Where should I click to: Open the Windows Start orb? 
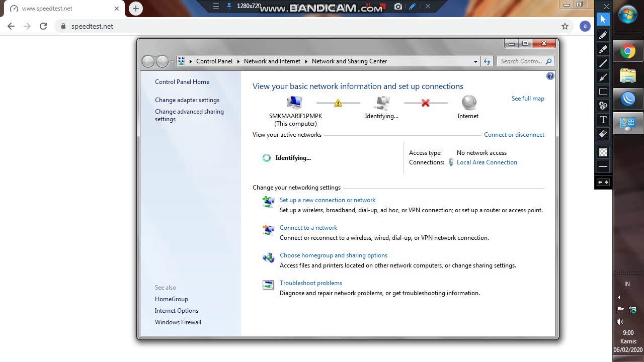pyautogui.click(x=628, y=15)
